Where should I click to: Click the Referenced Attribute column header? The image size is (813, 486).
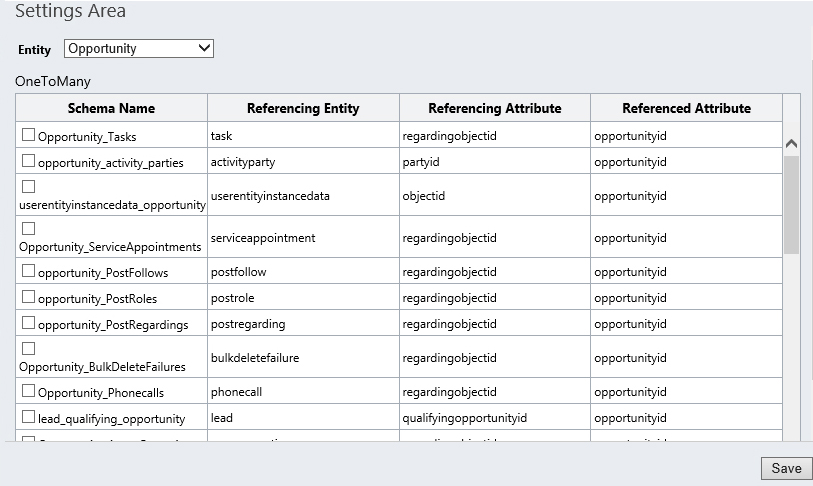686,108
